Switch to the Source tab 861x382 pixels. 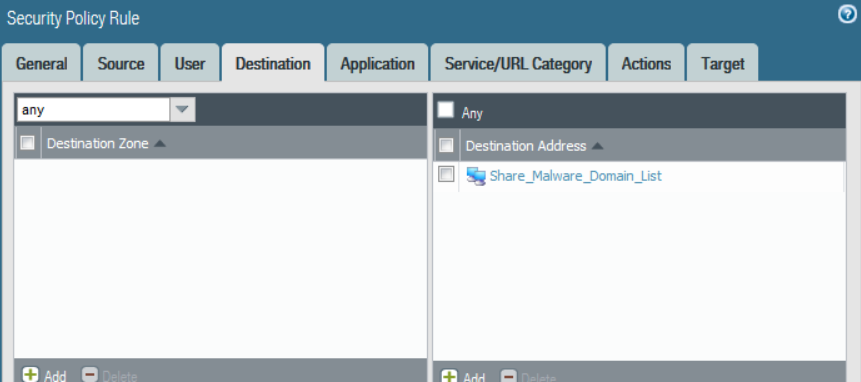121,63
